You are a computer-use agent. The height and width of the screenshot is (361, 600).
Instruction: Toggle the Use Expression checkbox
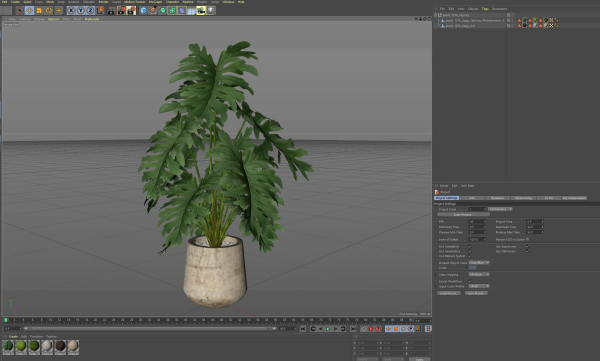click(x=527, y=247)
